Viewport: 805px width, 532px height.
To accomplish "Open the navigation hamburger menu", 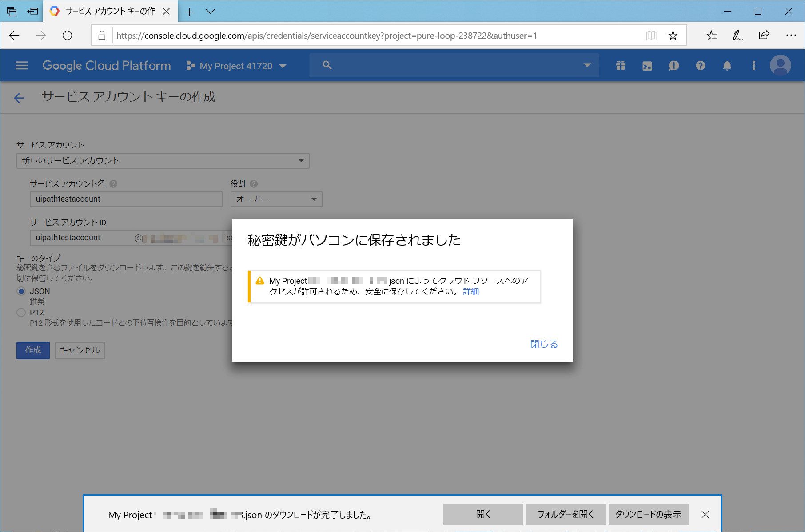I will pos(21,65).
